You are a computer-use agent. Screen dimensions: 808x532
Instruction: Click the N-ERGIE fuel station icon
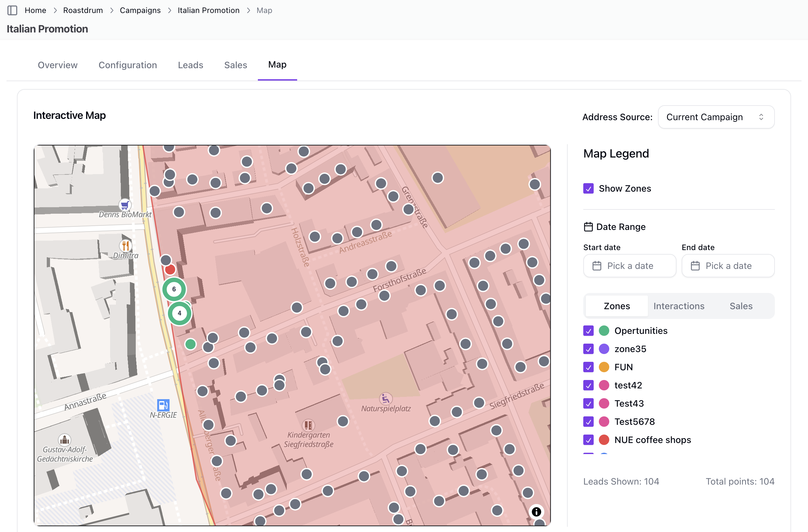(x=163, y=405)
